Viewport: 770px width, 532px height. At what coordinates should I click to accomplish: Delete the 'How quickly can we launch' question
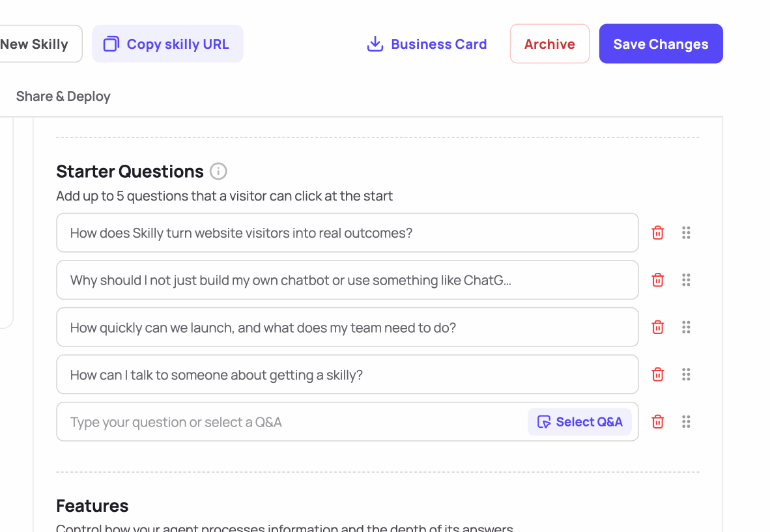657,327
